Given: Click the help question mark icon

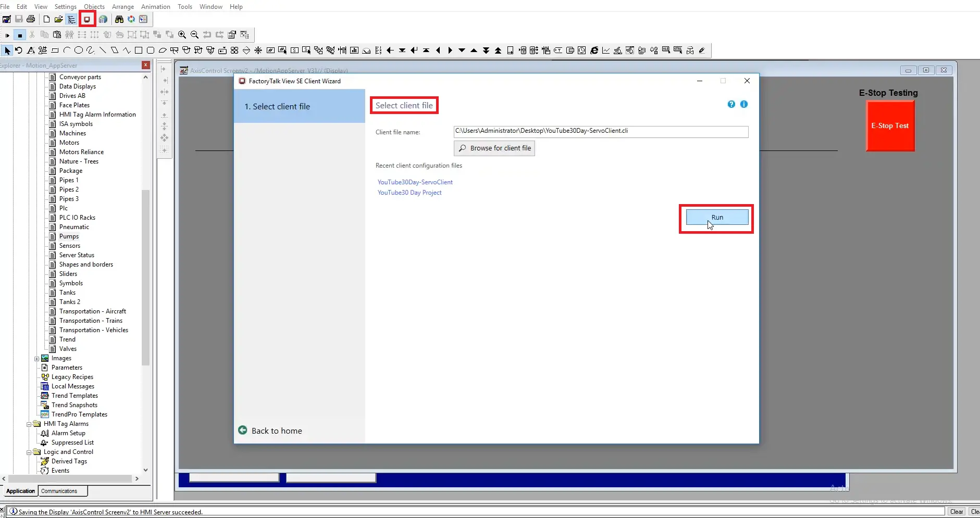Looking at the screenshot, I should click(731, 104).
